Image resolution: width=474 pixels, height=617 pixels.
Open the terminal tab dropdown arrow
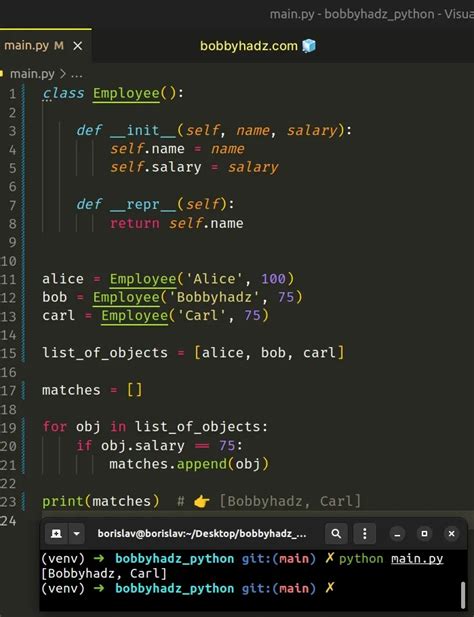(77, 534)
